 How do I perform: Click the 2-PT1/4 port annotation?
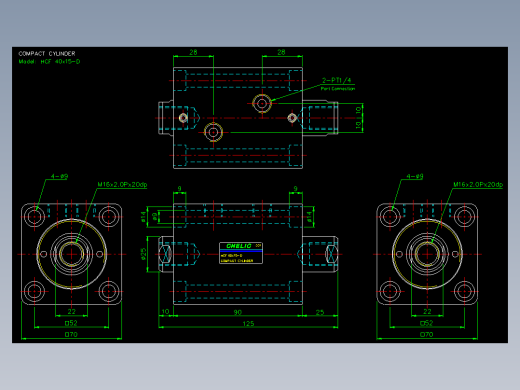point(336,80)
